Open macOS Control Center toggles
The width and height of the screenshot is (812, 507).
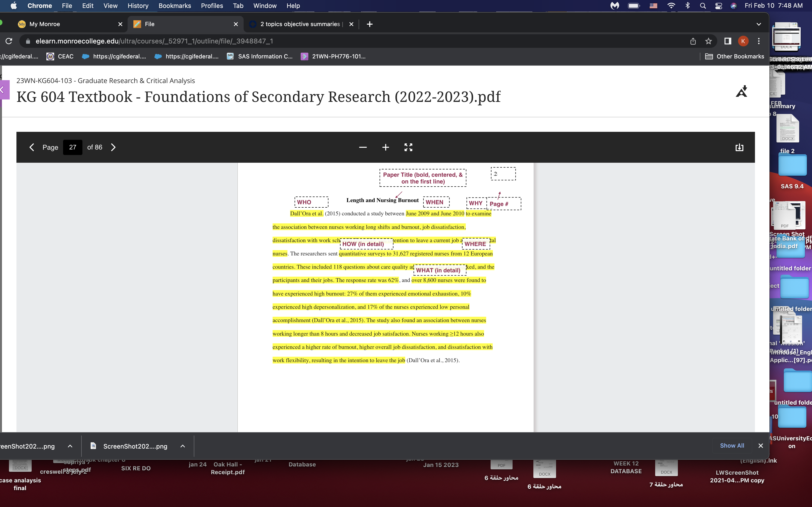coord(718,6)
